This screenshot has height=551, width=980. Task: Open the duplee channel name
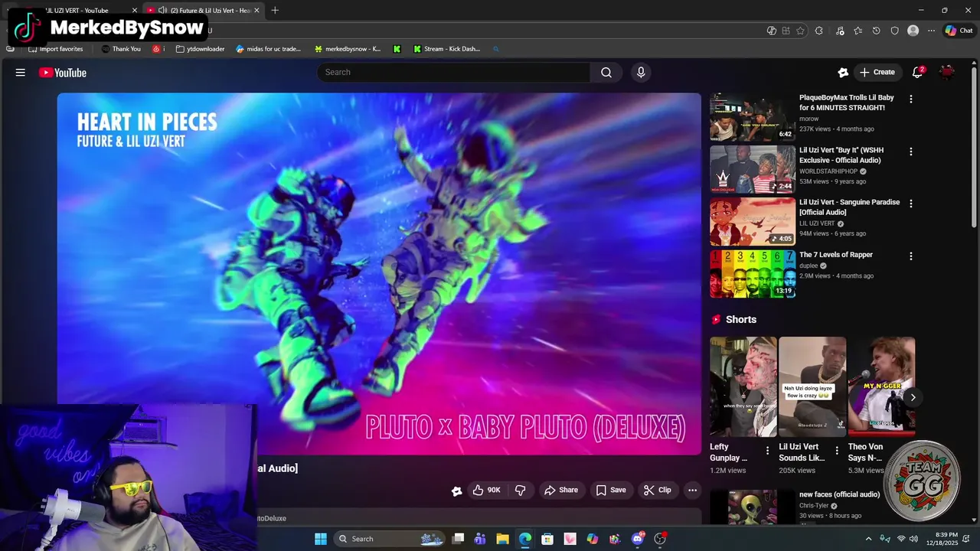(x=808, y=266)
